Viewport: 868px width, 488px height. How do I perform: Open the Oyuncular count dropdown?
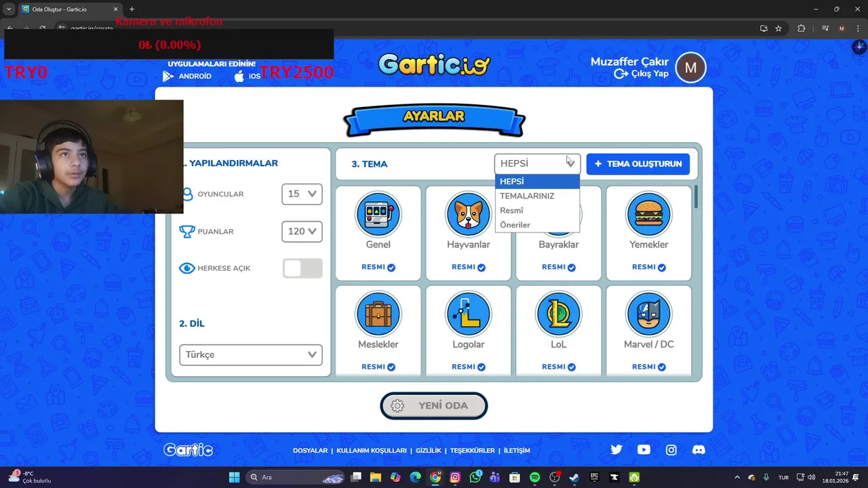coord(302,194)
